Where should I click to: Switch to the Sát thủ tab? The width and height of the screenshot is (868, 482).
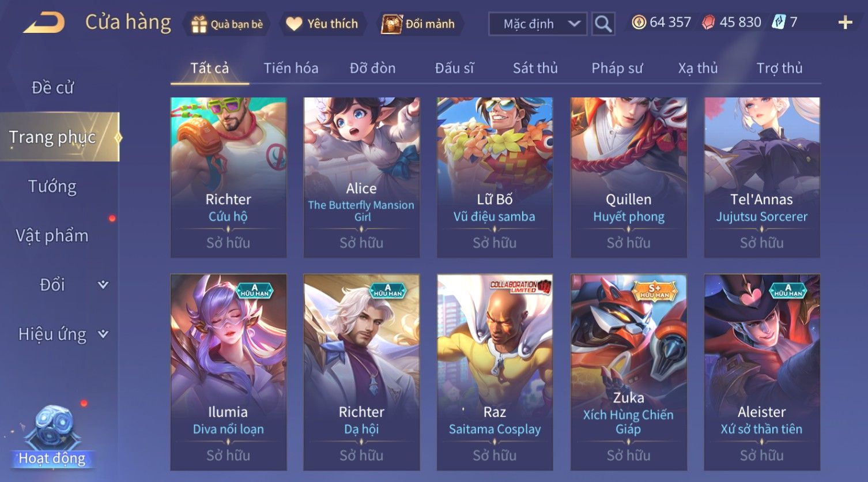click(535, 68)
